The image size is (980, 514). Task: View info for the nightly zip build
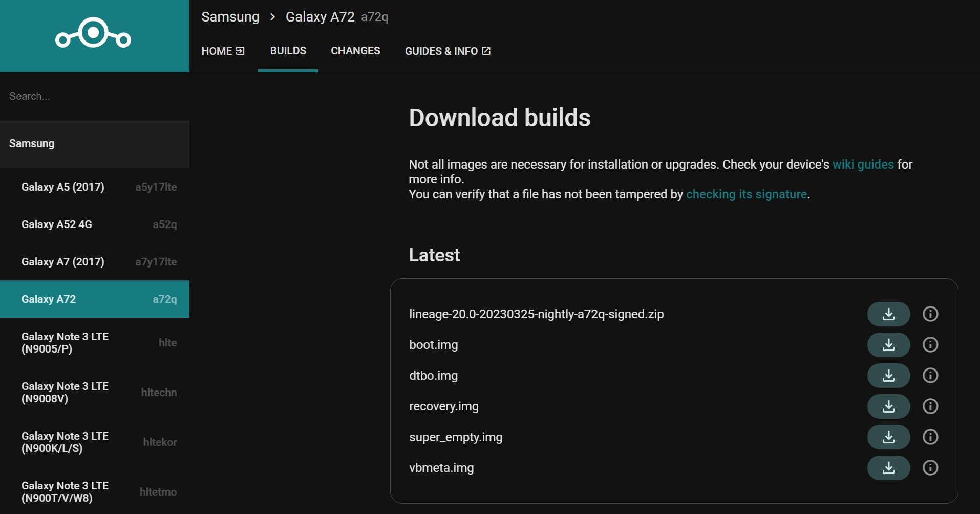[x=931, y=314]
